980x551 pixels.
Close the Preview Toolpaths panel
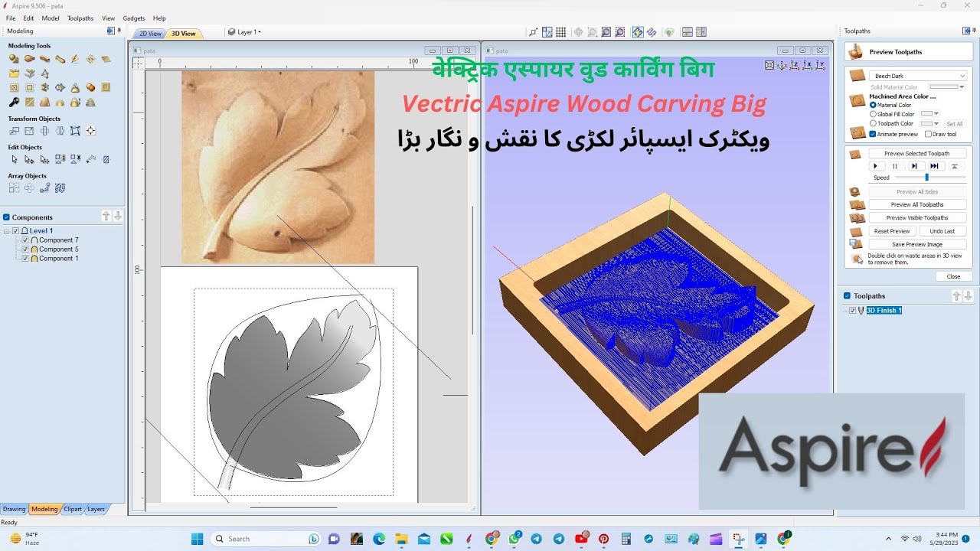[x=953, y=276]
